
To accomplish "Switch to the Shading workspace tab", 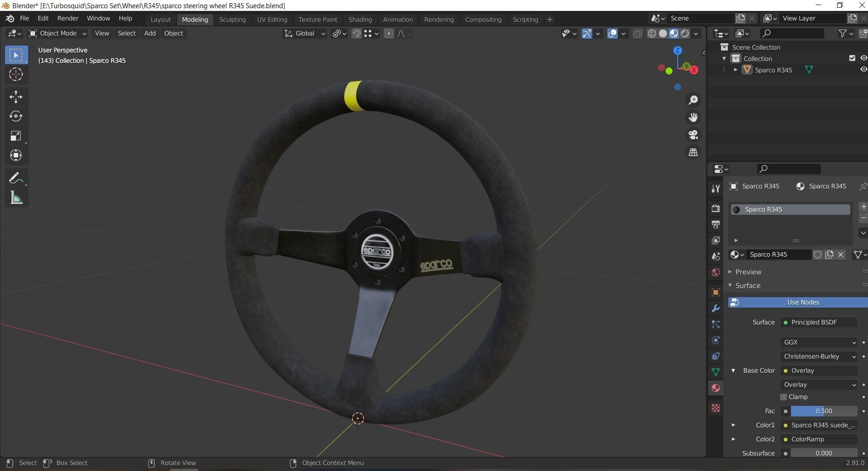I will 360,19.
